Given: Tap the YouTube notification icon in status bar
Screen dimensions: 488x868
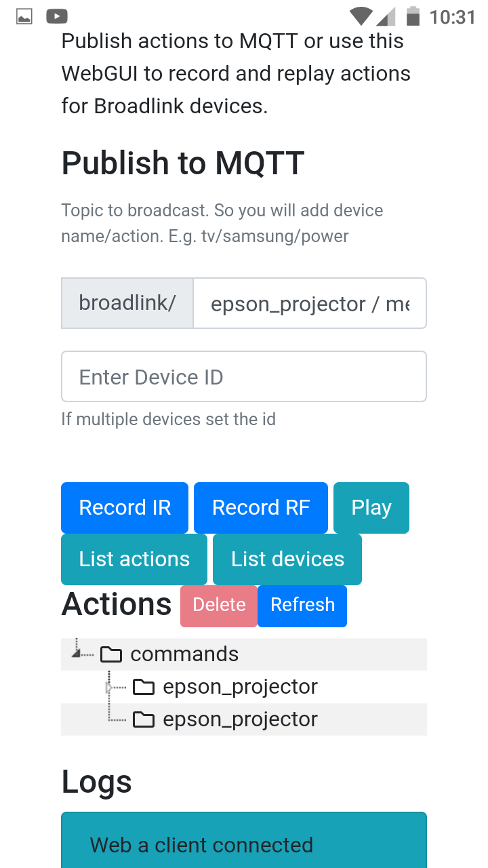Looking at the screenshot, I should pos(57,16).
